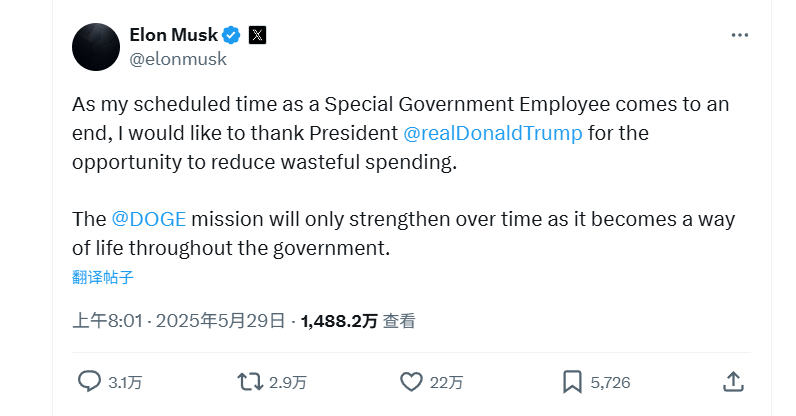
Task: Click the 5,726 bookmark count
Action: tap(610, 382)
